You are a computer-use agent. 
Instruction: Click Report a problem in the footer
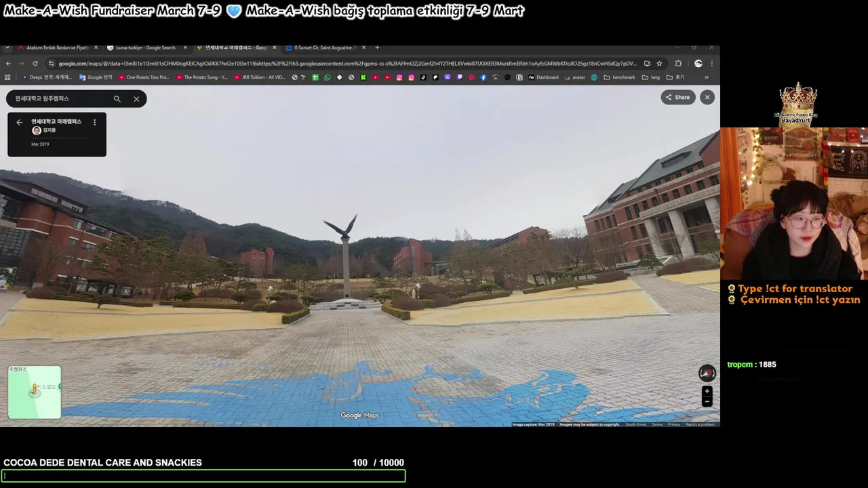(700, 424)
